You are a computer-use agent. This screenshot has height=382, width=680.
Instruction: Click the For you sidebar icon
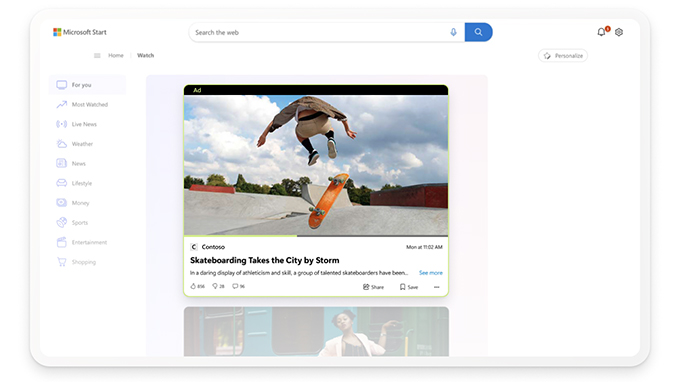pyautogui.click(x=62, y=85)
